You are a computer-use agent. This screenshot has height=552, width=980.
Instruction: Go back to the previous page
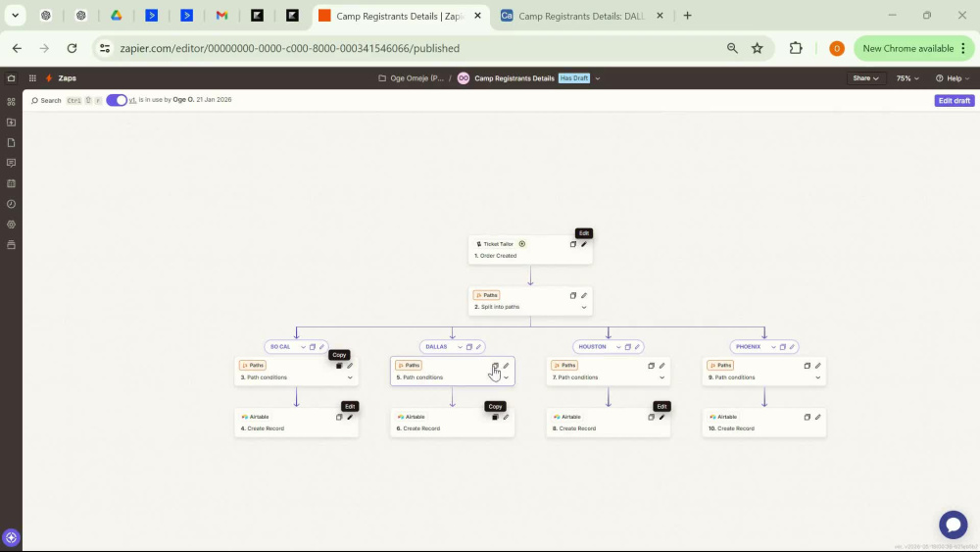(17, 48)
